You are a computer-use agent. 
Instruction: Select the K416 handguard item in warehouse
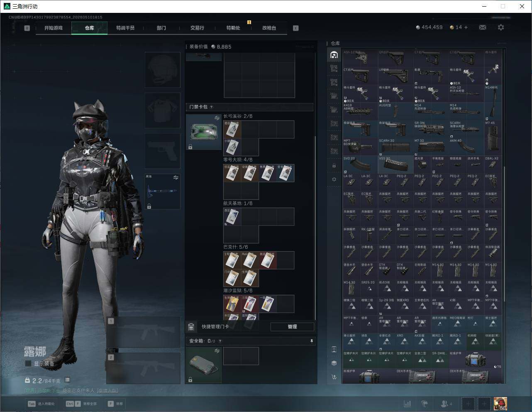[360, 112]
